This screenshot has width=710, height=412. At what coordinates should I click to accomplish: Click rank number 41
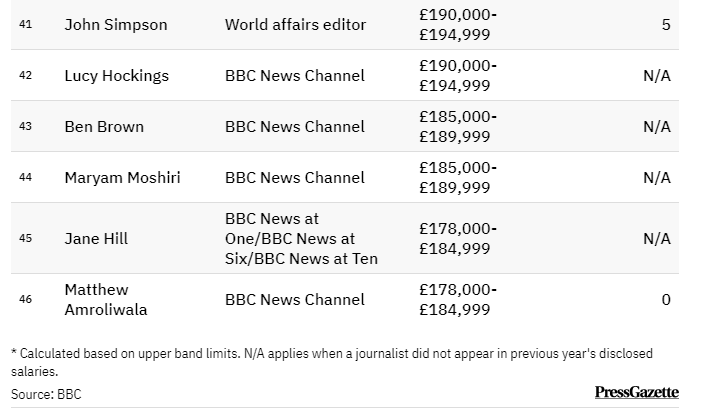pyautogui.click(x=26, y=24)
